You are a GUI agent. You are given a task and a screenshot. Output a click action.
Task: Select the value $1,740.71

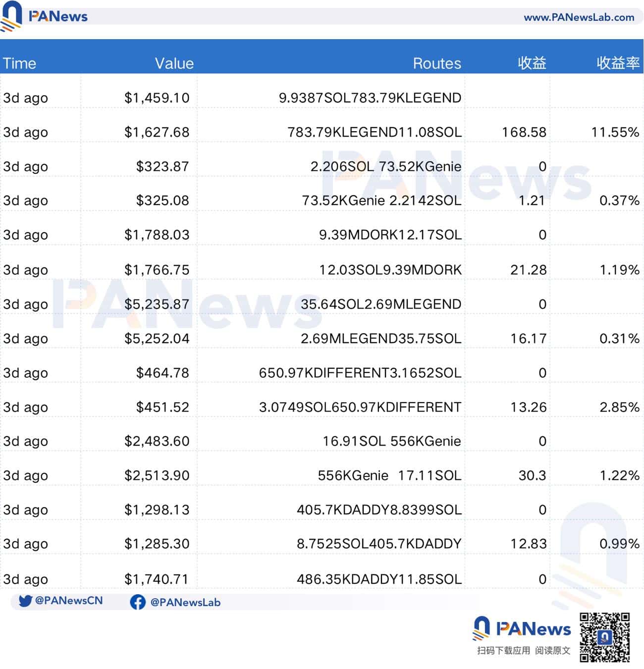157,579
